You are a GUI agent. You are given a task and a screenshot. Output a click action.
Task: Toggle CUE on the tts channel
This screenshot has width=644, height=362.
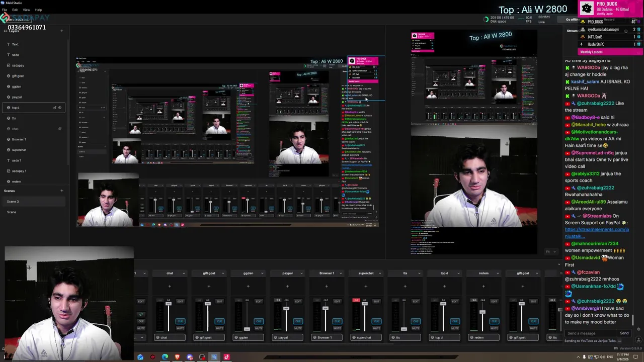[x=416, y=321]
